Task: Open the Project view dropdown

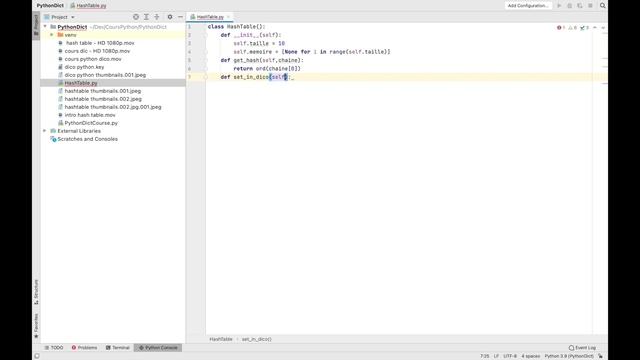Action: coord(59,17)
